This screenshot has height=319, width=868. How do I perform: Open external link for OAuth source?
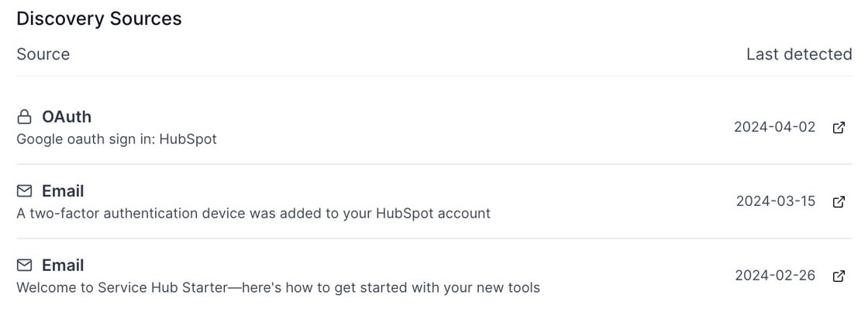click(839, 128)
